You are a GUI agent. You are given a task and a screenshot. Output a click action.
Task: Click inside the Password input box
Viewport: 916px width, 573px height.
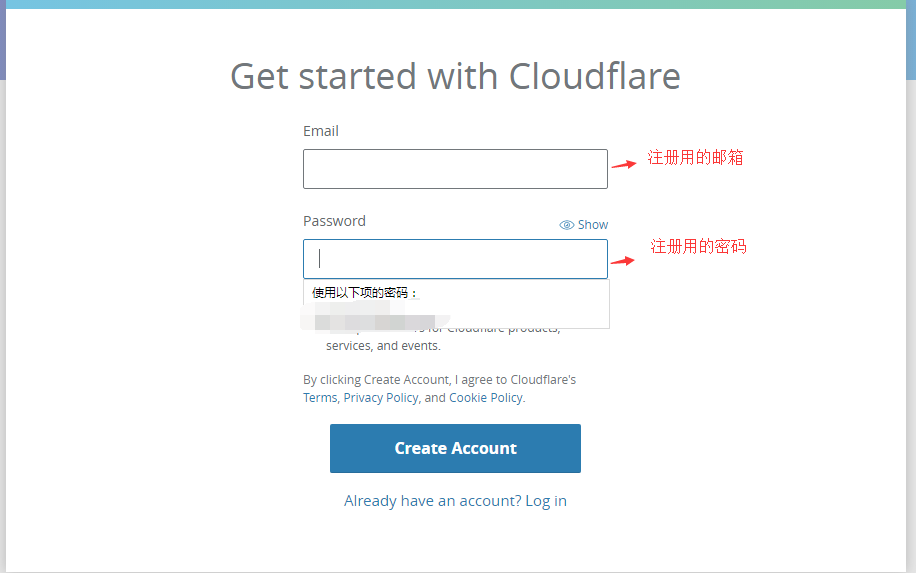(x=455, y=259)
